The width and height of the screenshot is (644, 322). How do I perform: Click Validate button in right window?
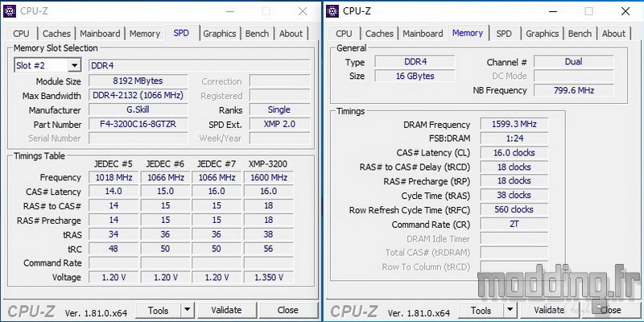pyautogui.click(x=549, y=310)
